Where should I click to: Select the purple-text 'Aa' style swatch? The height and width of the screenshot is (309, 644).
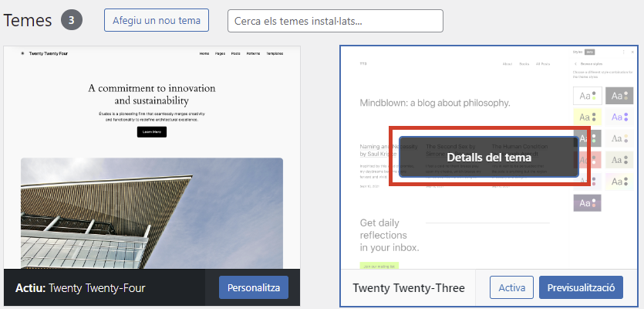point(619,117)
